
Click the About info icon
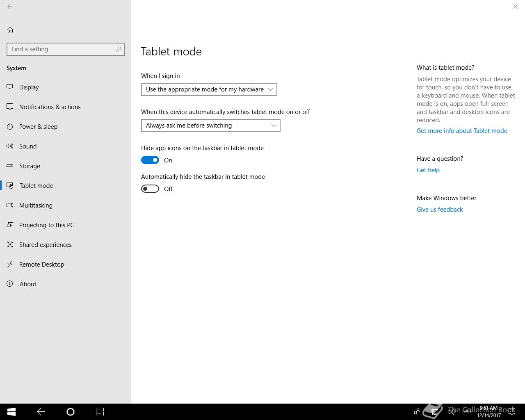coord(10,284)
